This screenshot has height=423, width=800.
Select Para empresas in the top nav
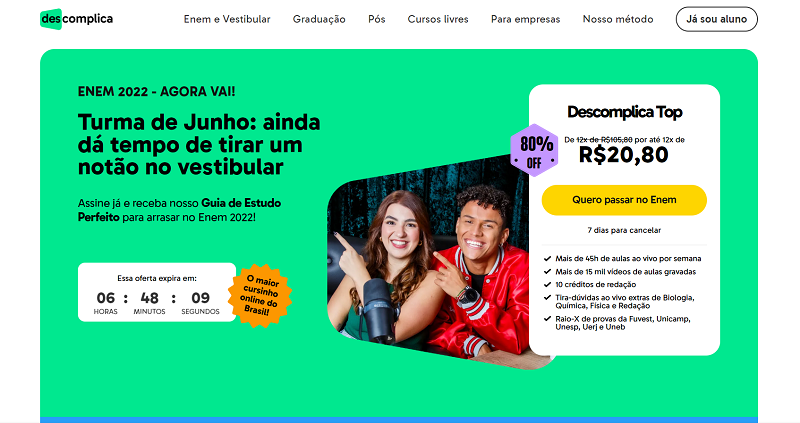[x=526, y=19]
